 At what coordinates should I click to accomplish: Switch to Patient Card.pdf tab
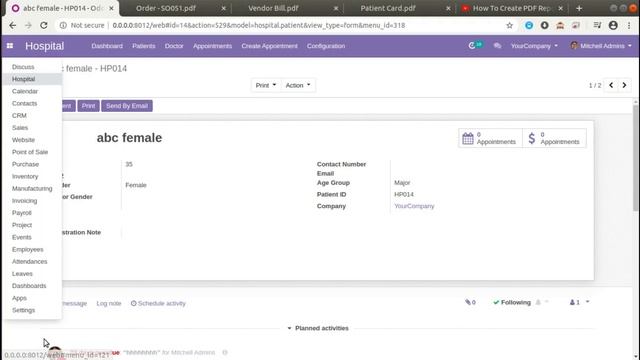pyautogui.click(x=398, y=8)
